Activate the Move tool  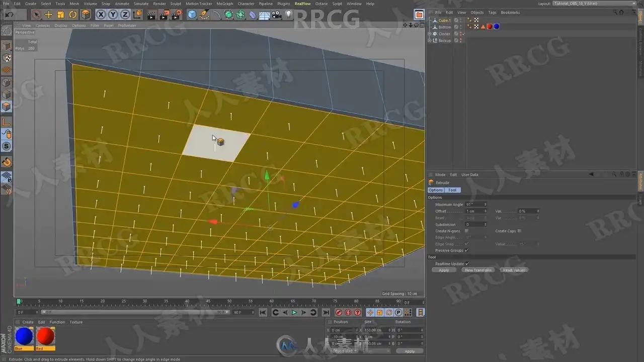pyautogui.click(x=48, y=15)
